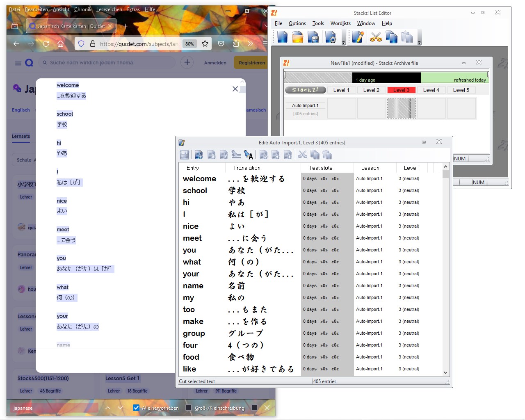The image size is (525, 420).
Task: Close the Quizlet preview popup with X
Action: point(235,89)
